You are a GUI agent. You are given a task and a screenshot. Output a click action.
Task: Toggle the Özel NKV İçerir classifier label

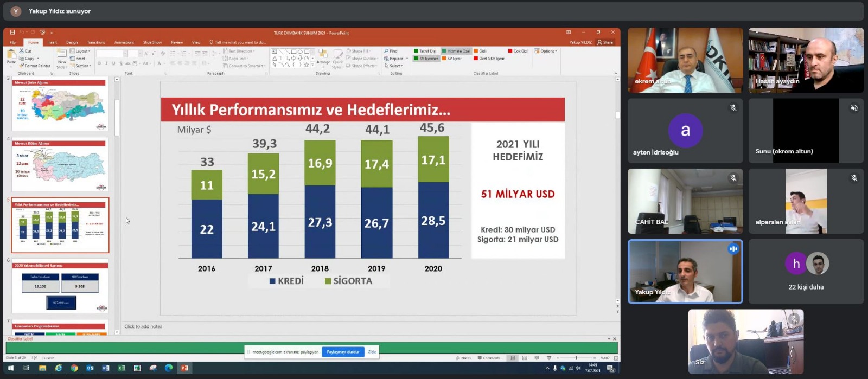coord(489,59)
